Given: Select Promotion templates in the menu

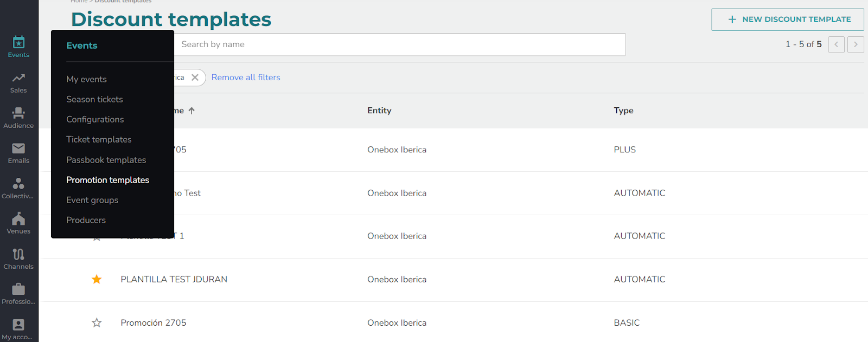Looking at the screenshot, I should 107,180.
